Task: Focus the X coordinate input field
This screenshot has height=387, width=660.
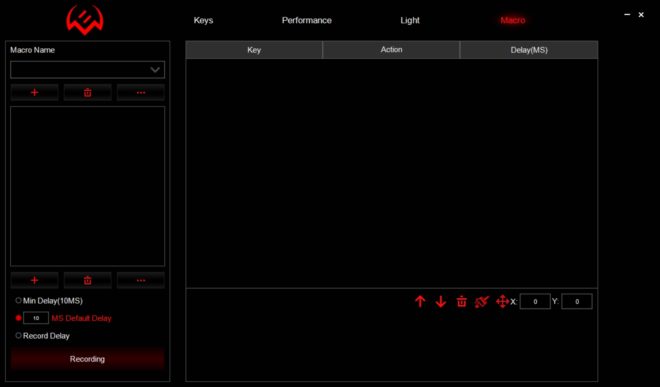Action: coord(535,302)
